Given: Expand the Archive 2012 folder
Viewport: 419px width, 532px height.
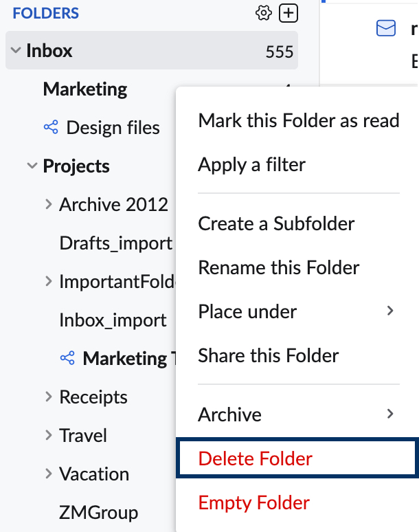Looking at the screenshot, I should point(48,204).
